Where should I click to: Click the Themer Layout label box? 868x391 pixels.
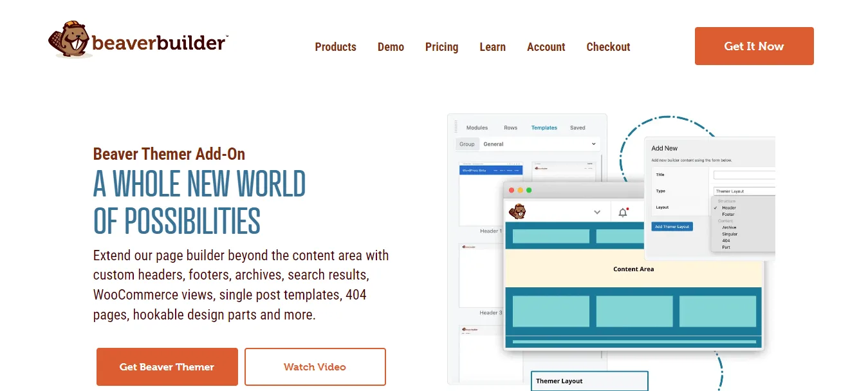(589, 381)
